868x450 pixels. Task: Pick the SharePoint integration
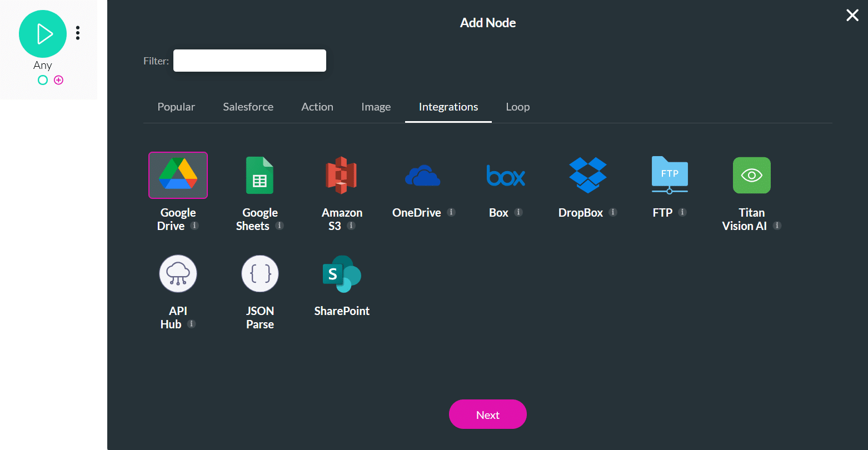click(x=342, y=273)
